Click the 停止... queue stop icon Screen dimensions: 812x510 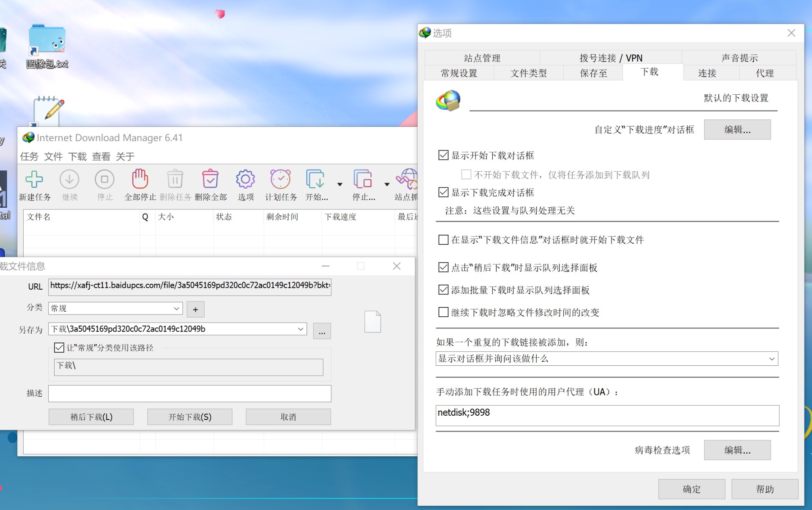[363, 179]
